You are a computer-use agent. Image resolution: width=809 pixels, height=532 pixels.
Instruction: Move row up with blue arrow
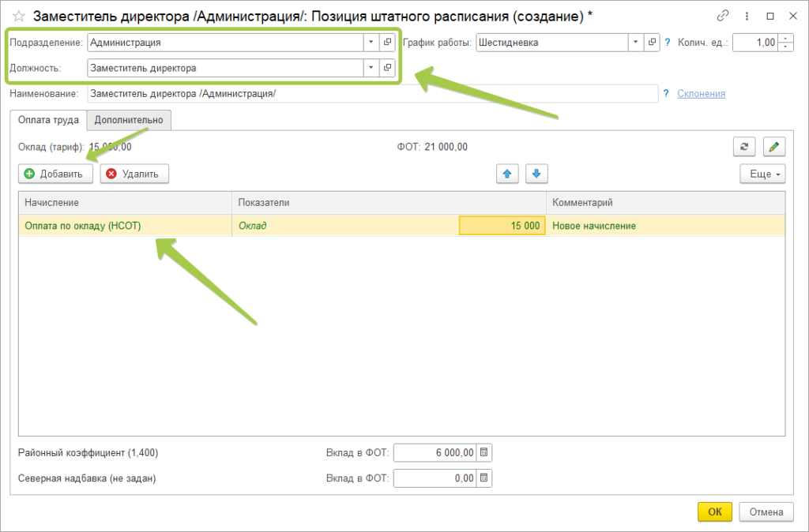click(507, 174)
